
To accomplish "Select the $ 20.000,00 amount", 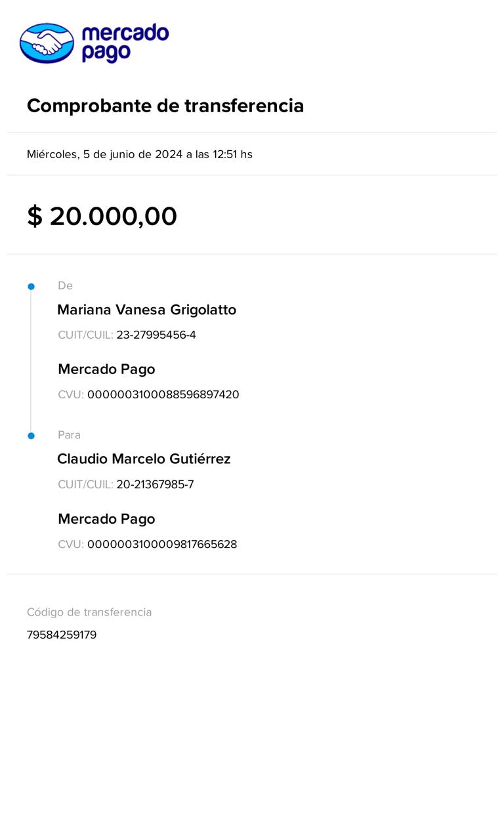I will (x=102, y=217).
